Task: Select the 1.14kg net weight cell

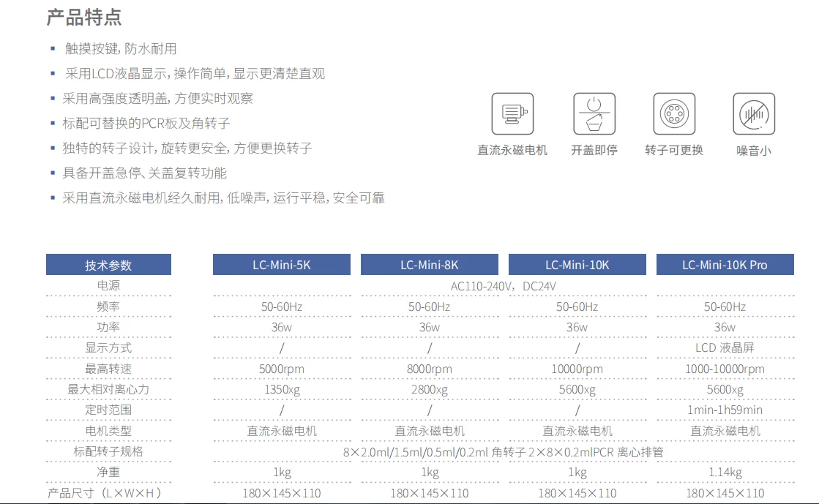Action: click(x=725, y=473)
